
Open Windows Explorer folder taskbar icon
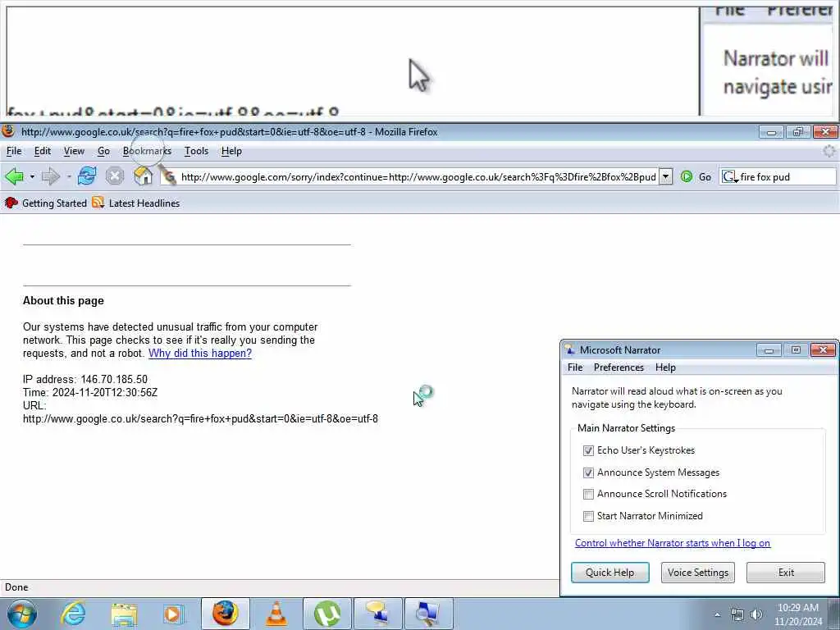(x=124, y=614)
